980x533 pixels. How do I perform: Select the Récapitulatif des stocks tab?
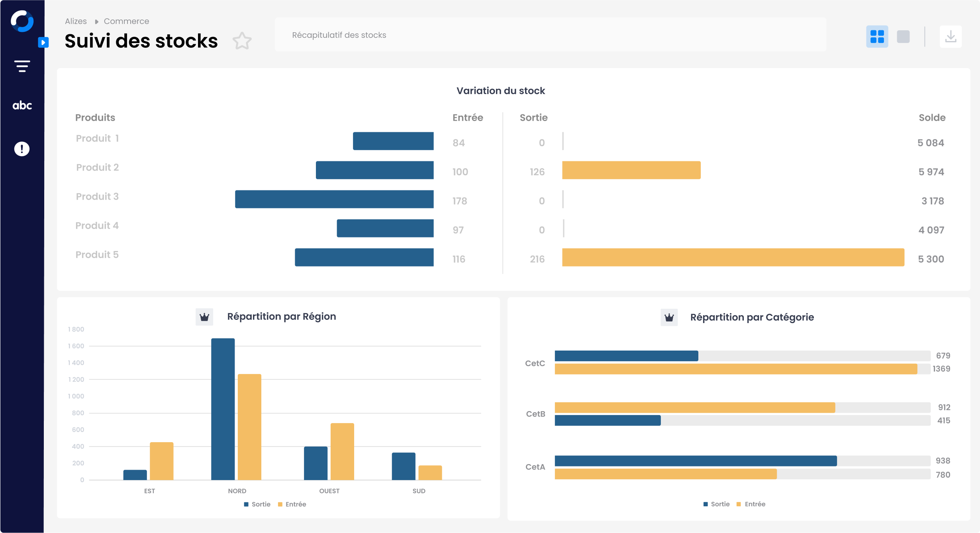point(339,35)
